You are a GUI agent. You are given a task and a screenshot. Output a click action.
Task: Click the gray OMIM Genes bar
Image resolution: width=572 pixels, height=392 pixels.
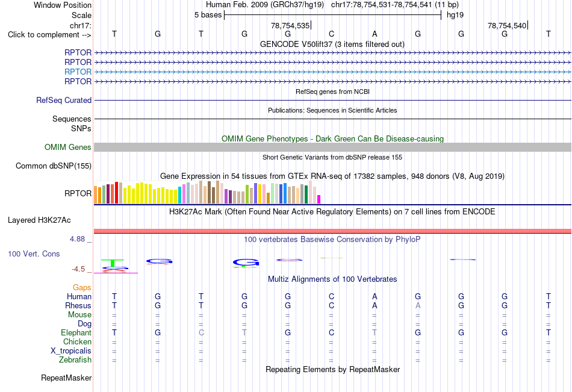332,147
